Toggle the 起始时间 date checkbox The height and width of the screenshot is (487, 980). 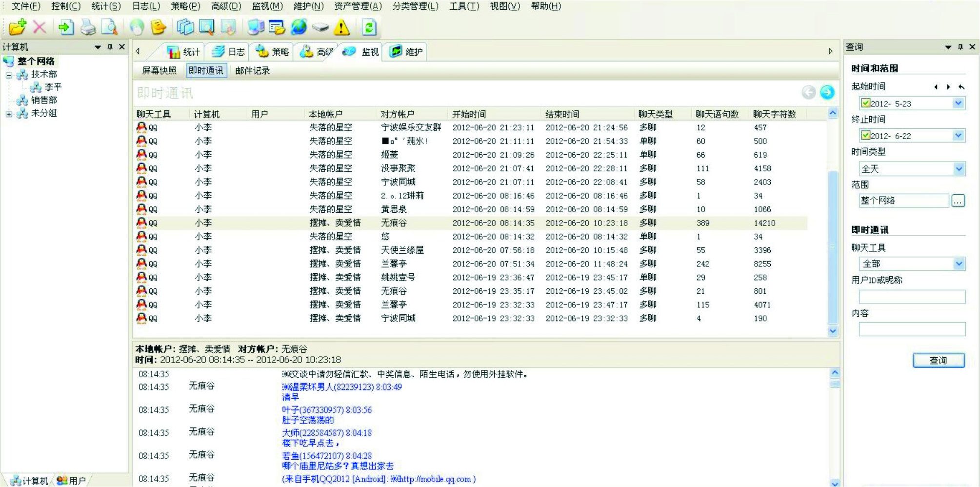(x=866, y=103)
